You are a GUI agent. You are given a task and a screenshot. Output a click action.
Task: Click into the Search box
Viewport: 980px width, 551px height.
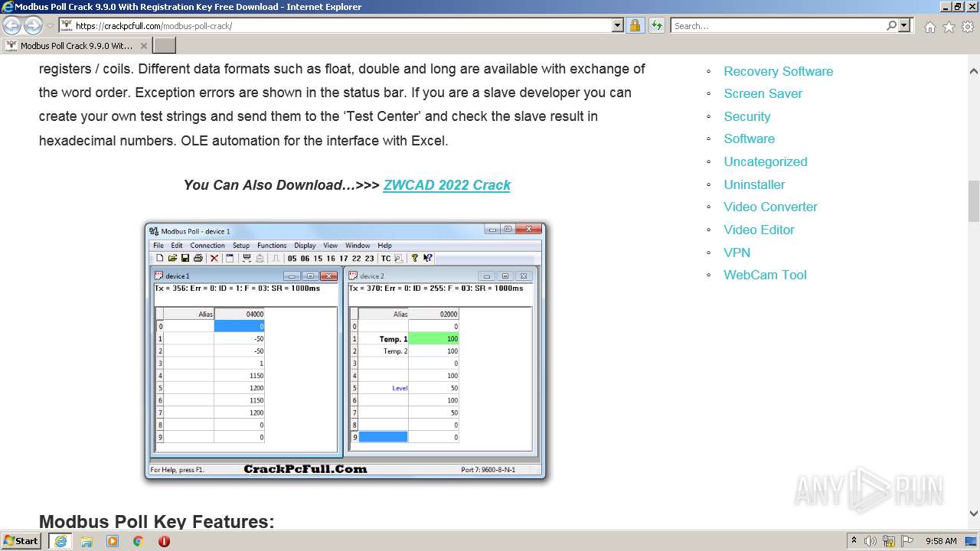778,25
